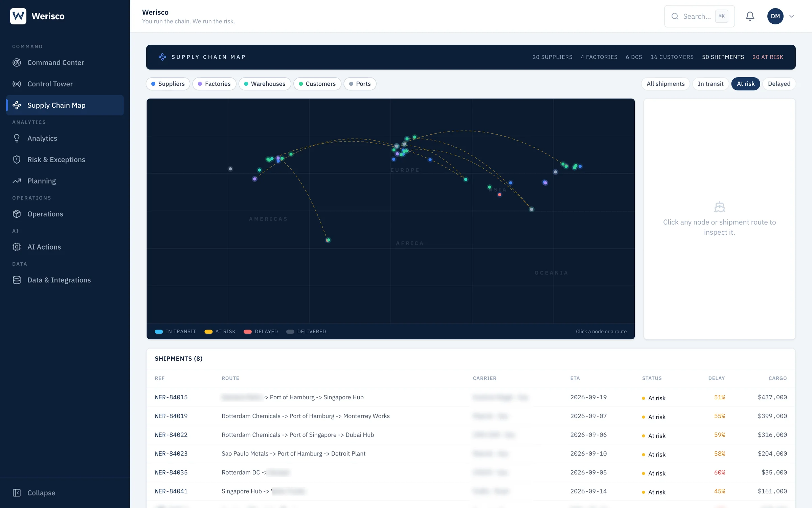Open notifications bell
The image size is (812, 508).
pyautogui.click(x=750, y=16)
